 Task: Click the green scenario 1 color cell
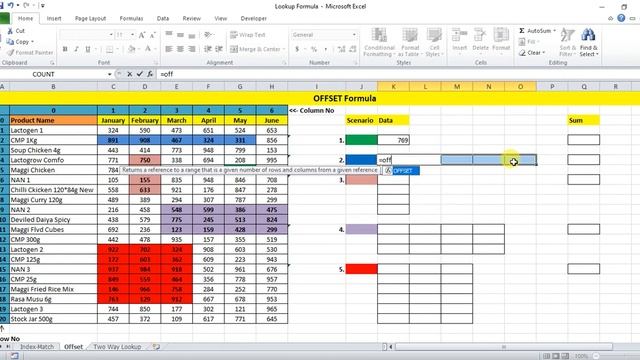point(361,140)
